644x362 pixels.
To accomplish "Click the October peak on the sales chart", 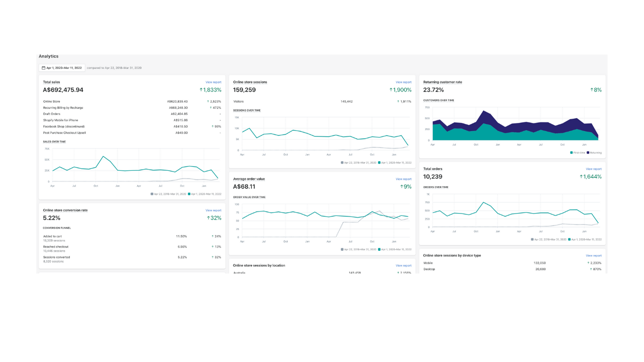I will [103, 156].
